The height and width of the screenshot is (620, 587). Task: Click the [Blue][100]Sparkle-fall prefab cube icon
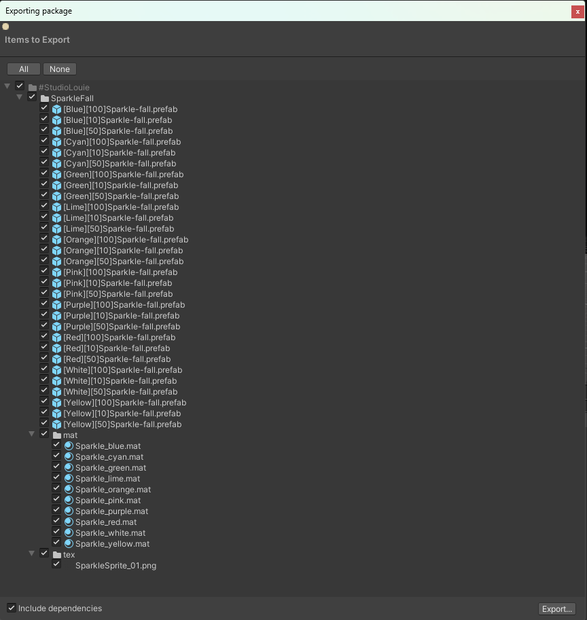[x=57, y=109]
